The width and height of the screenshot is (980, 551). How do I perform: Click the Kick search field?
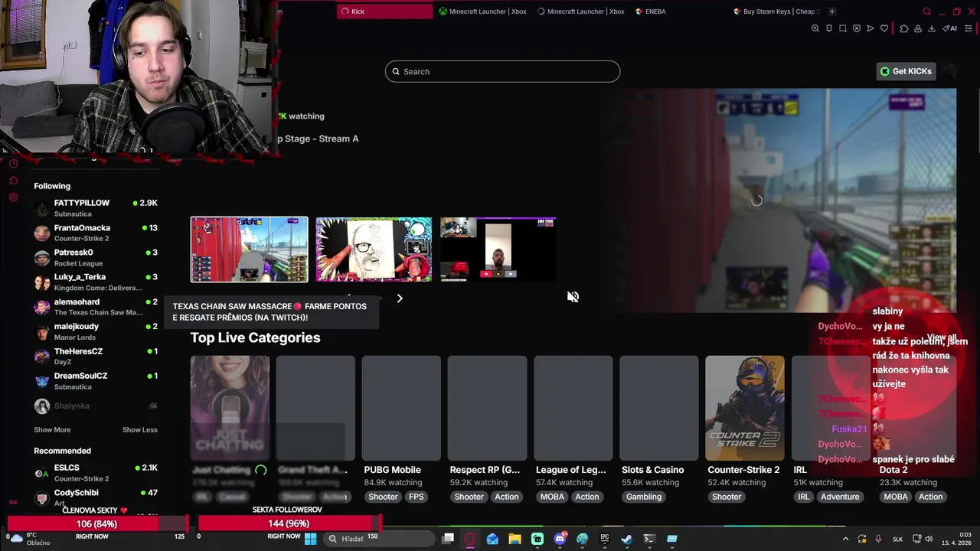(x=502, y=71)
